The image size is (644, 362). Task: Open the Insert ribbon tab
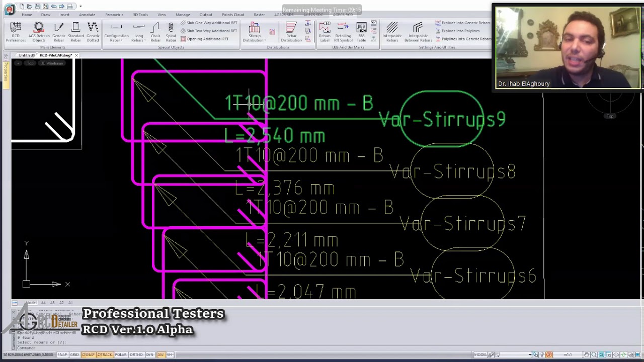[x=64, y=15]
